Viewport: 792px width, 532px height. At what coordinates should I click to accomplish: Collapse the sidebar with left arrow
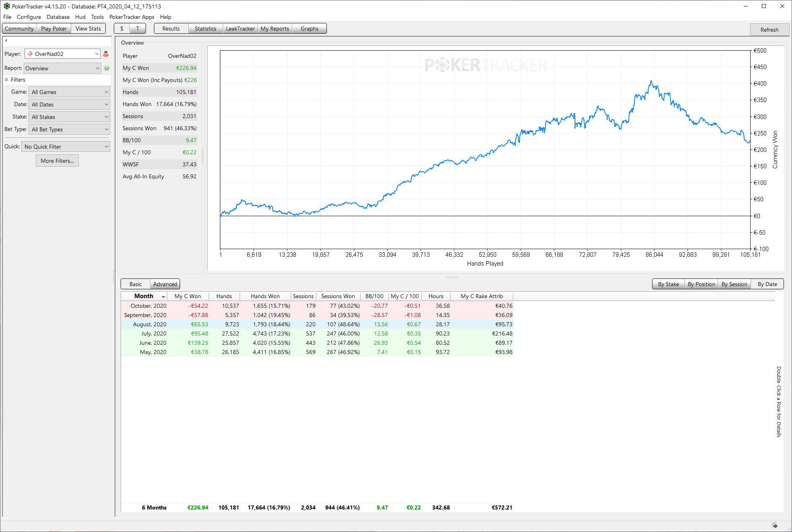tap(6, 41)
